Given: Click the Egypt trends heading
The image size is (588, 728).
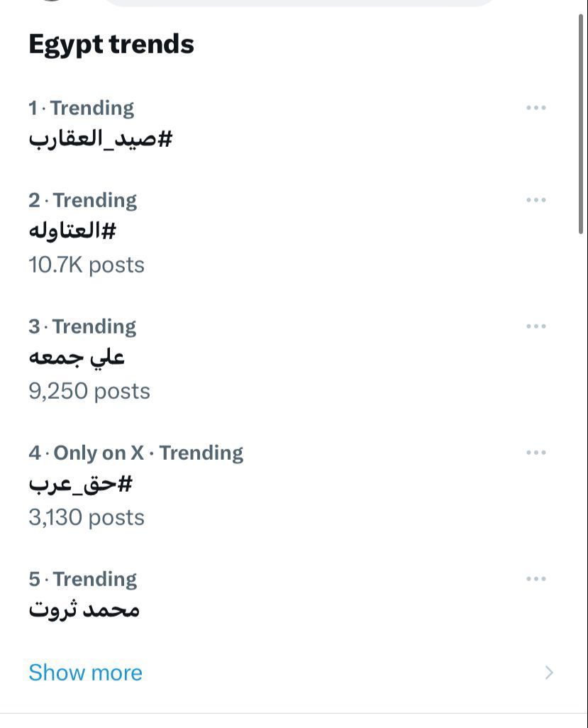Looking at the screenshot, I should click(111, 44).
